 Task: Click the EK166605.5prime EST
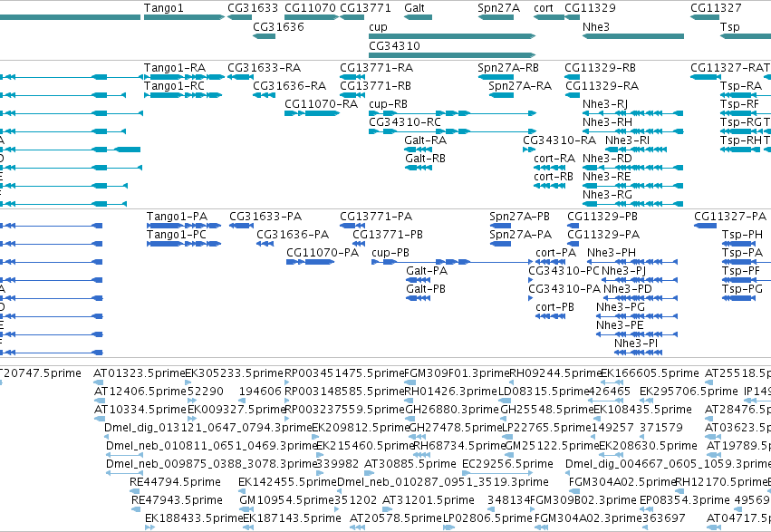coord(612,382)
